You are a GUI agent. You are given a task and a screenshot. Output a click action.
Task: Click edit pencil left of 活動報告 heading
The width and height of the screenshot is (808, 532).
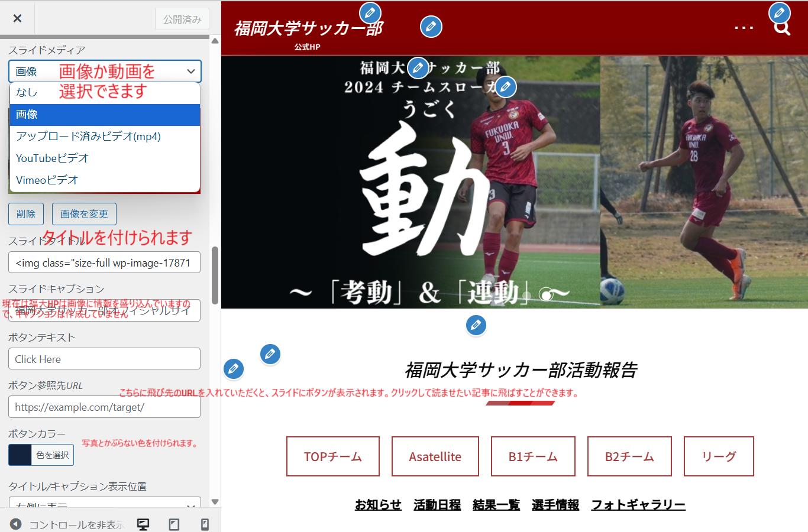[x=270, y=354]
